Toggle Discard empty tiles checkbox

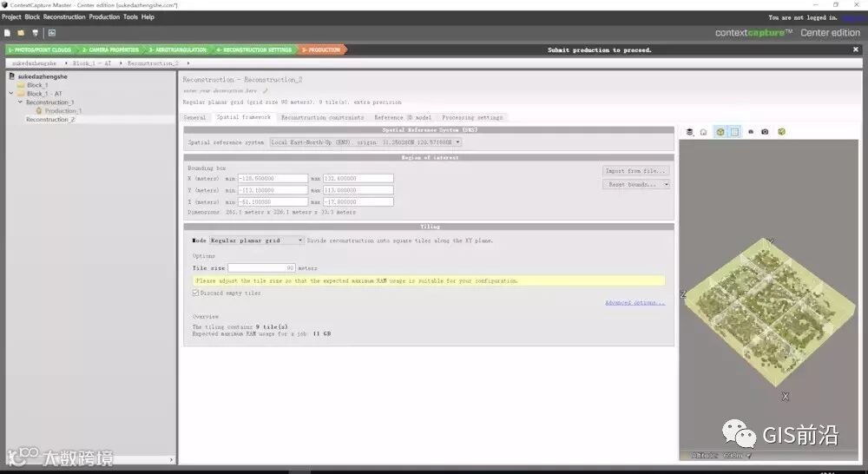tap(195, 293)
